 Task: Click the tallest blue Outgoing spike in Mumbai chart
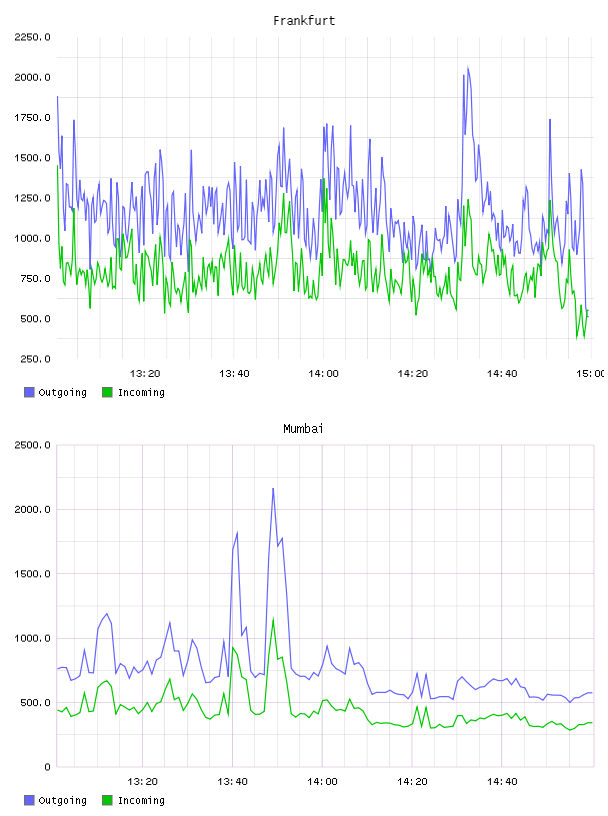tap(273, 489)
